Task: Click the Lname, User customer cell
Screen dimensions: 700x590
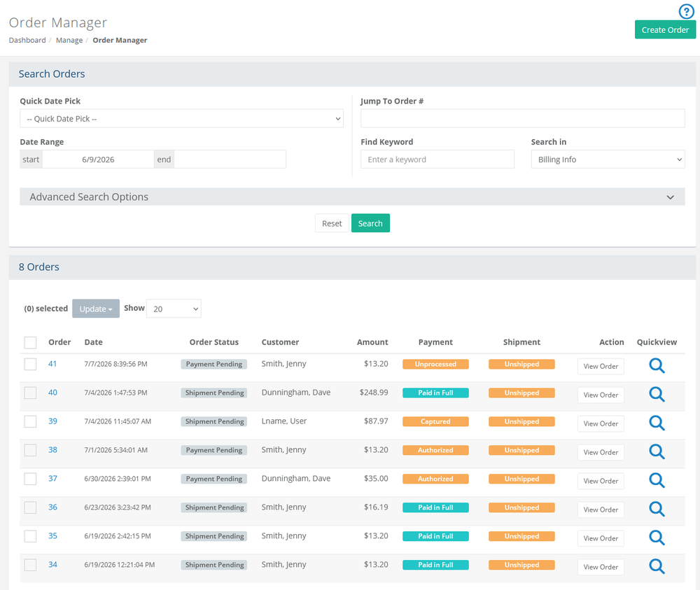Action: tap(284, 421)
